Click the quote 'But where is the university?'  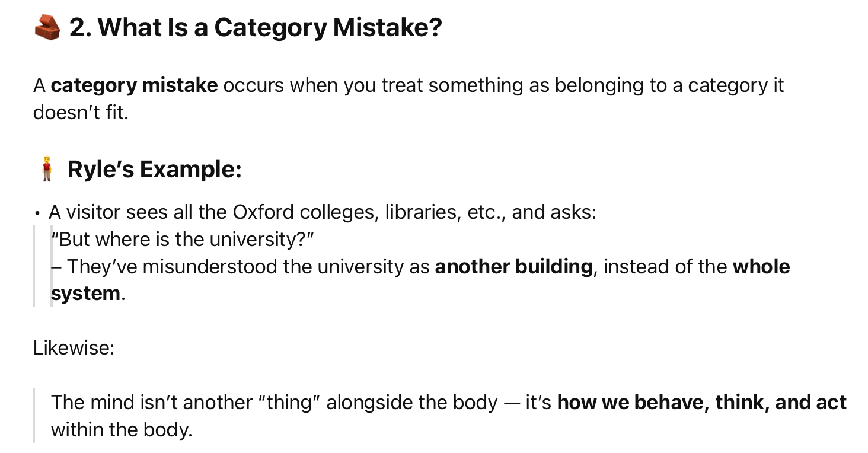click(182, 239)
